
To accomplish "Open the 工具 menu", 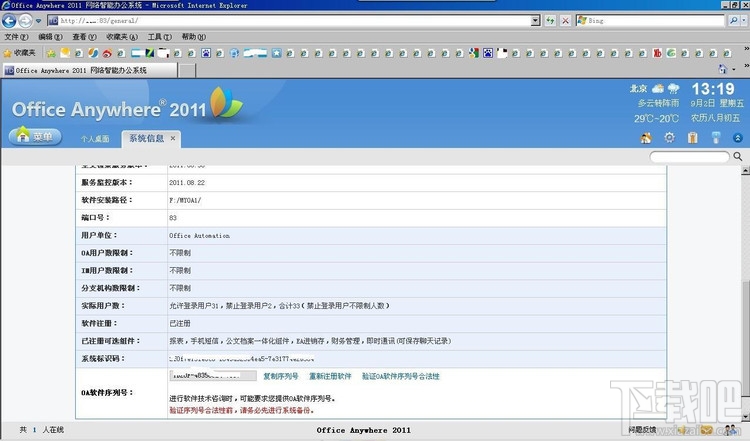I will pyautogui.click(x=160, y=37).
